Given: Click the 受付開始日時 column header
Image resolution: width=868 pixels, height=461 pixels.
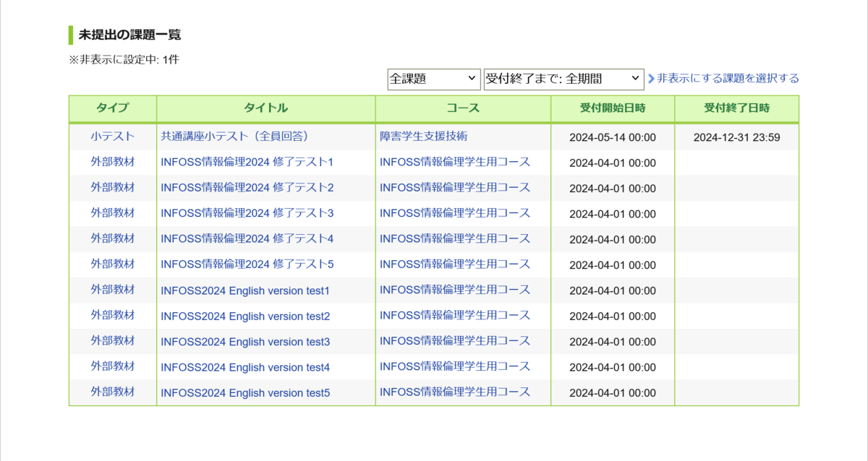Looking at the screenshot, I should pyautogui.click(x=613, y=108).
